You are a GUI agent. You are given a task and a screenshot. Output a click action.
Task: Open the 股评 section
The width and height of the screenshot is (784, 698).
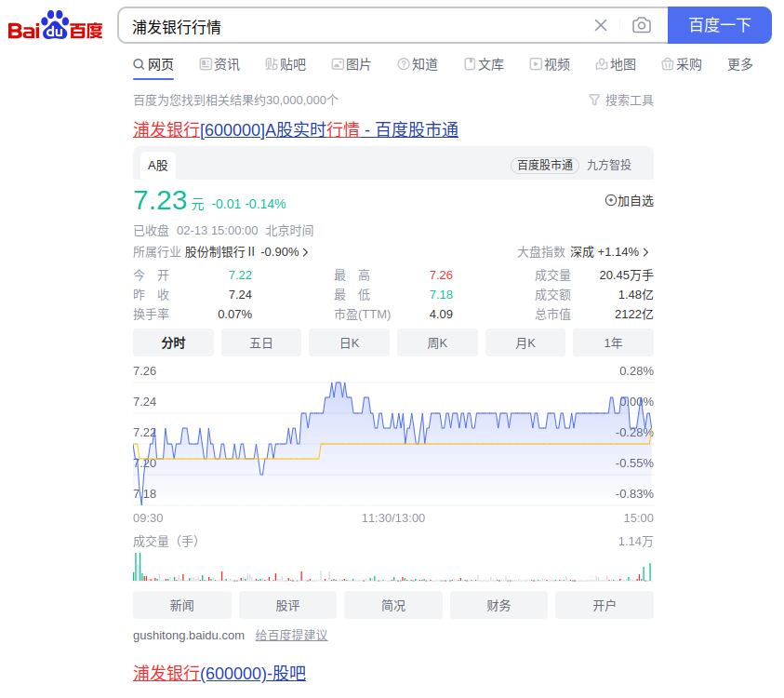tap(288, 606)
